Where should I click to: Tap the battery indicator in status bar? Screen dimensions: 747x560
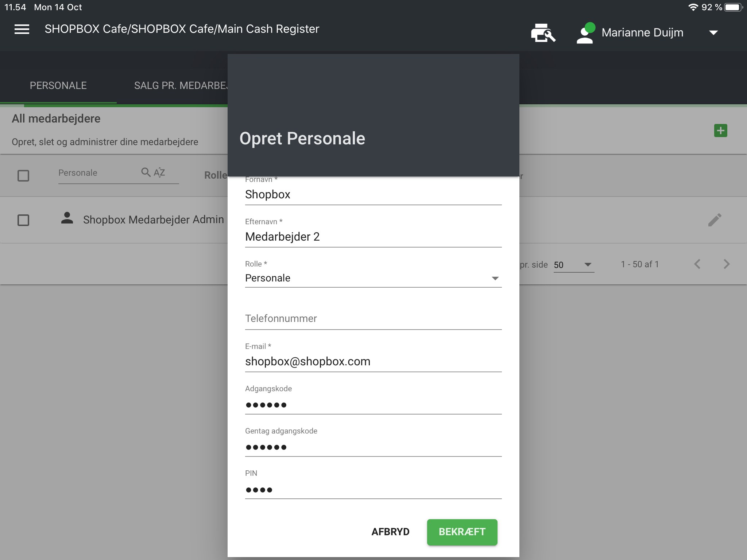(x=734, y=7)
